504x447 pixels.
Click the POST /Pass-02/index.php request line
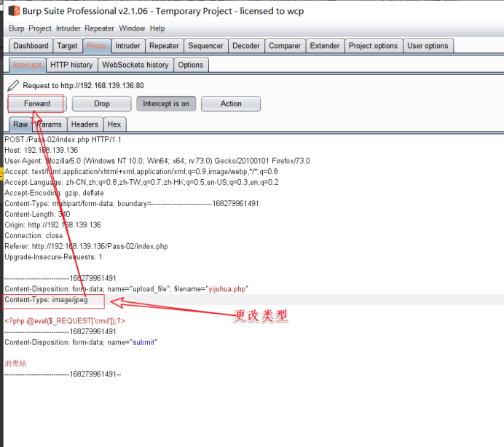[63, 140]
